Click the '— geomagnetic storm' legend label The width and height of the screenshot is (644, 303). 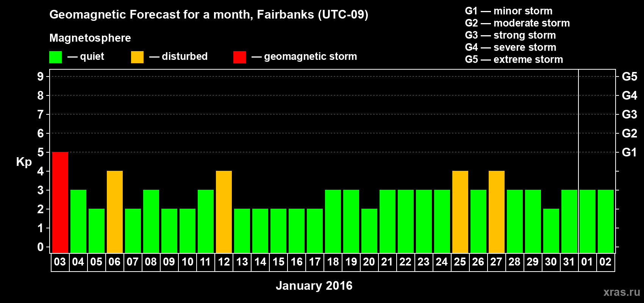304,57
